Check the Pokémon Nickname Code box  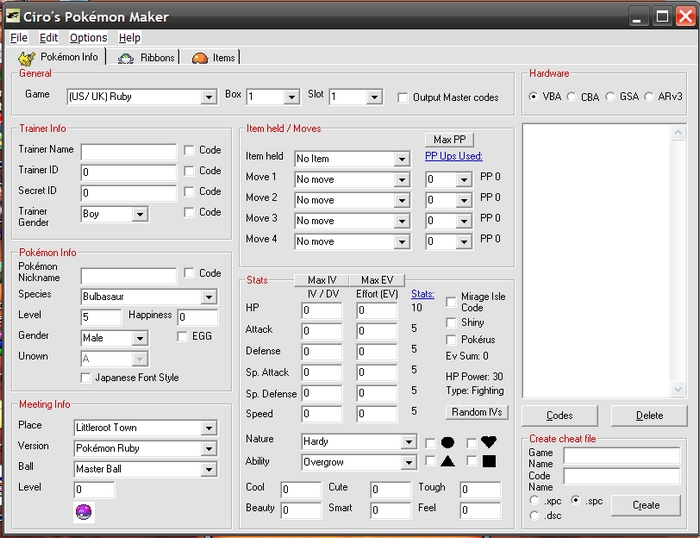tap(189, 273)
